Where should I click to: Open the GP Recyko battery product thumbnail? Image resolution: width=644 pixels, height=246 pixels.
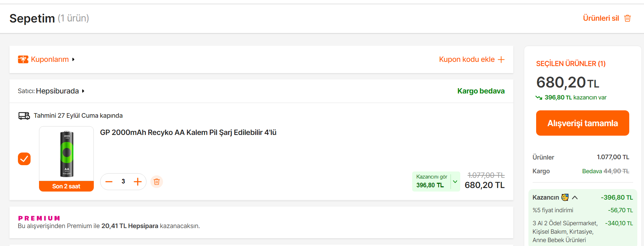click(66, 154)
